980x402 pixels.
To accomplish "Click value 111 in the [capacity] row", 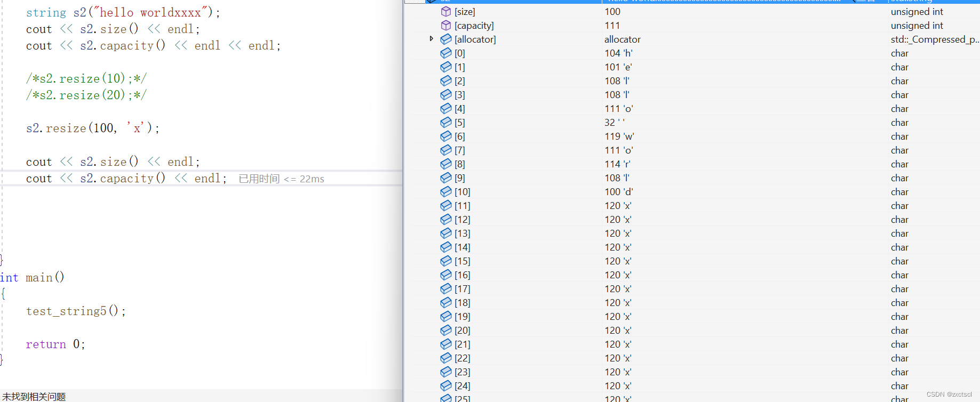I will point(612,26).
